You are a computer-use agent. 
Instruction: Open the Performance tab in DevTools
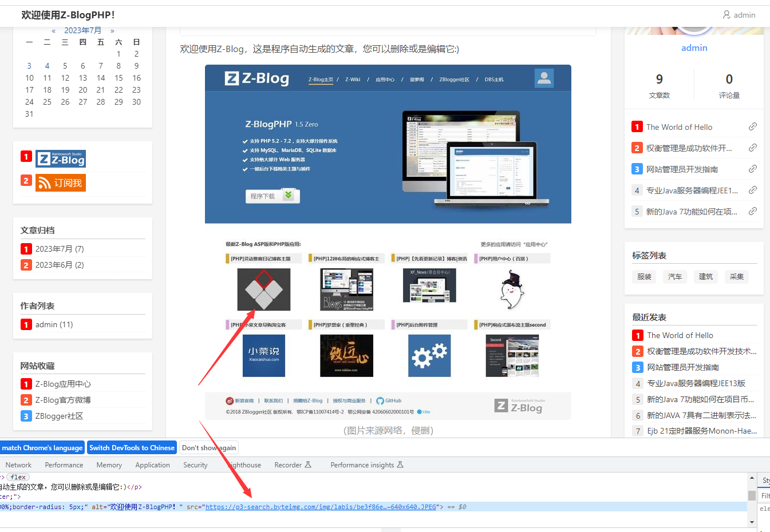pyautogui.click(x=64, y=465)
